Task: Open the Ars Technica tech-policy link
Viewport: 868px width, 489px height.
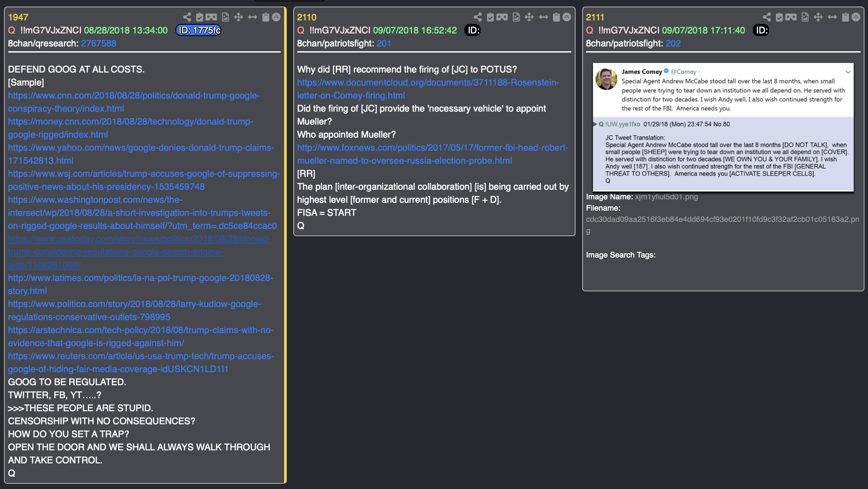Action: tap(141, 337)
